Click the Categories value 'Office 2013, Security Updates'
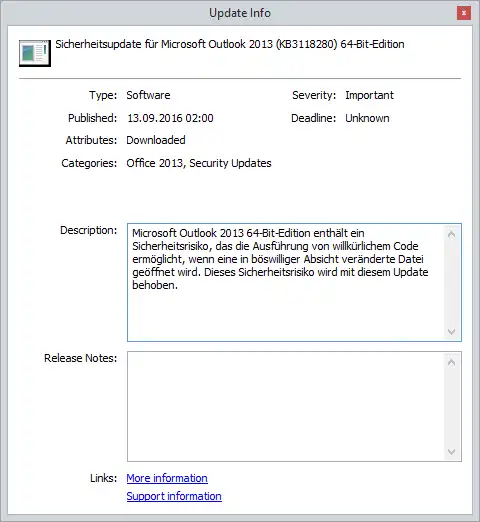 pyautogui.click(x=199, y=163)
